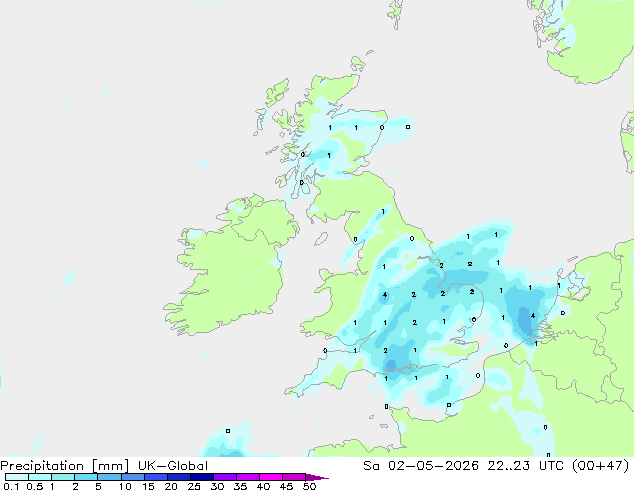Select the legend swatch between 0.1 and 0.5
The height and width of the screenshot is (490, 634).
[17, 477]
